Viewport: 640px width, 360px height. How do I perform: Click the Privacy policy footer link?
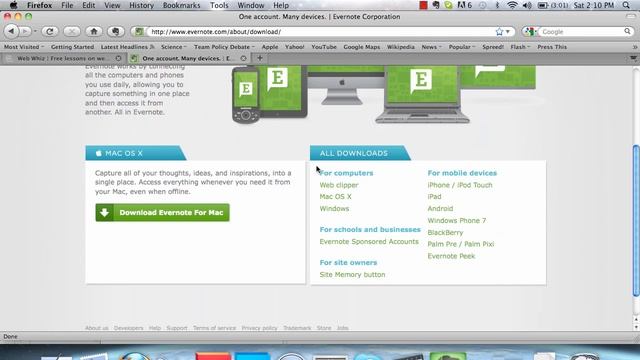259,328
